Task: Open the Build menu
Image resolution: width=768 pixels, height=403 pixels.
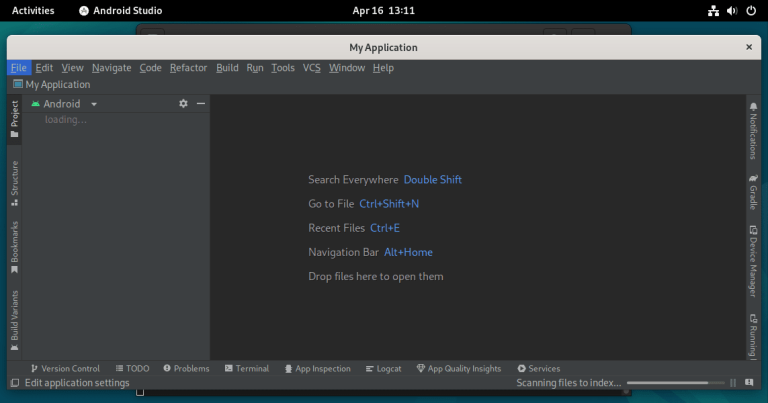Action: [227, 68]
